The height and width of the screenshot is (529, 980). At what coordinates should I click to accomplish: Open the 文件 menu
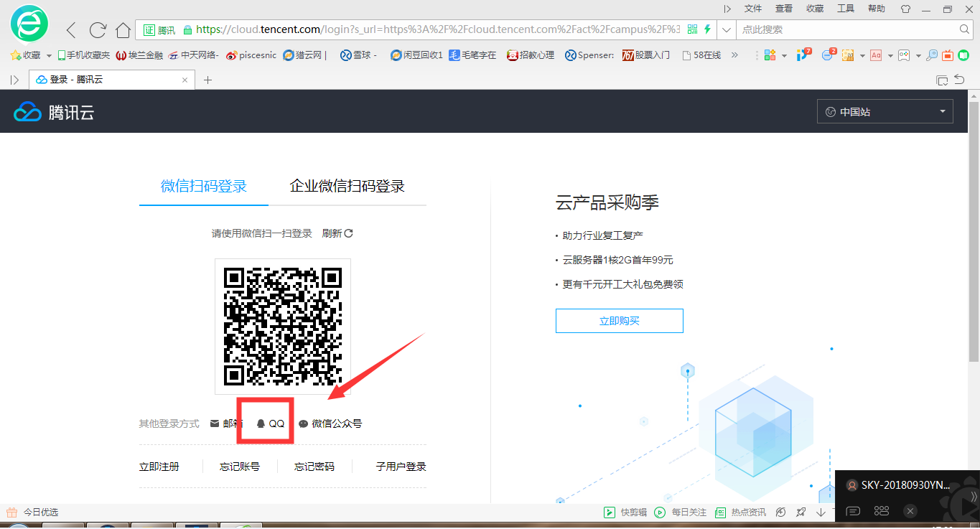tap(753, 9)
